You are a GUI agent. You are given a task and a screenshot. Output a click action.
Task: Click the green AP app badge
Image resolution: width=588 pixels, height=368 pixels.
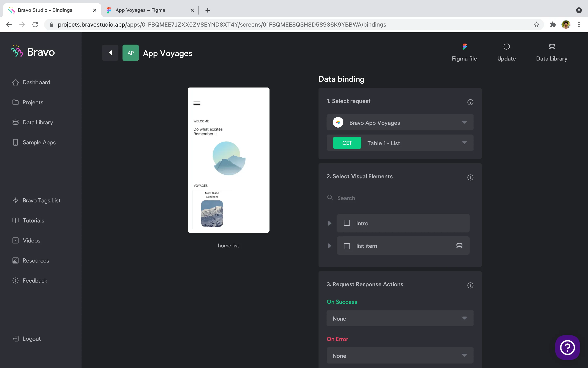[130, 53]
